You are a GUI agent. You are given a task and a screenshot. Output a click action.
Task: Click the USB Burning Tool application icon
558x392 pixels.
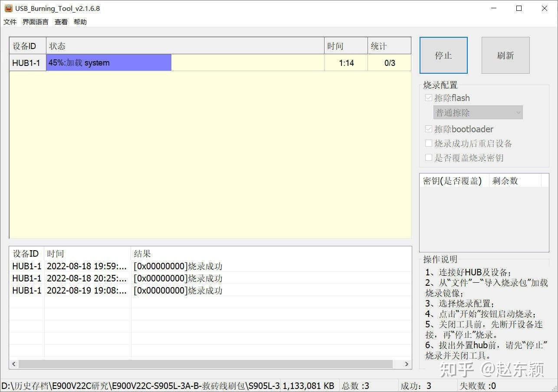coord(8,8)
